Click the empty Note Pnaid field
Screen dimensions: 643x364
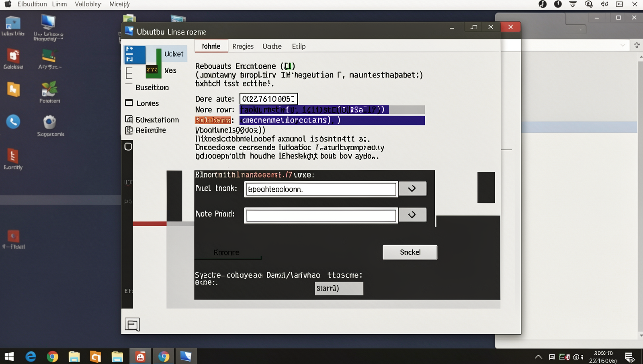[x=321, y=215]
